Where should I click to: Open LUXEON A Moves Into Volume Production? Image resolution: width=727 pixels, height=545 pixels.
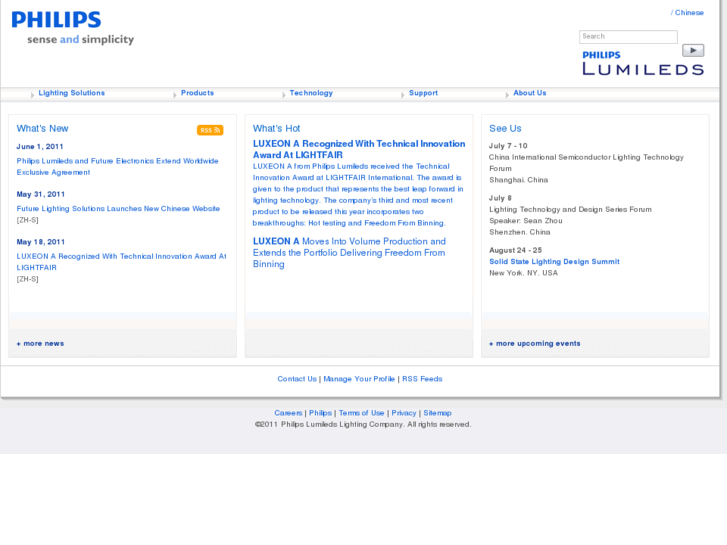click(349, 252)
